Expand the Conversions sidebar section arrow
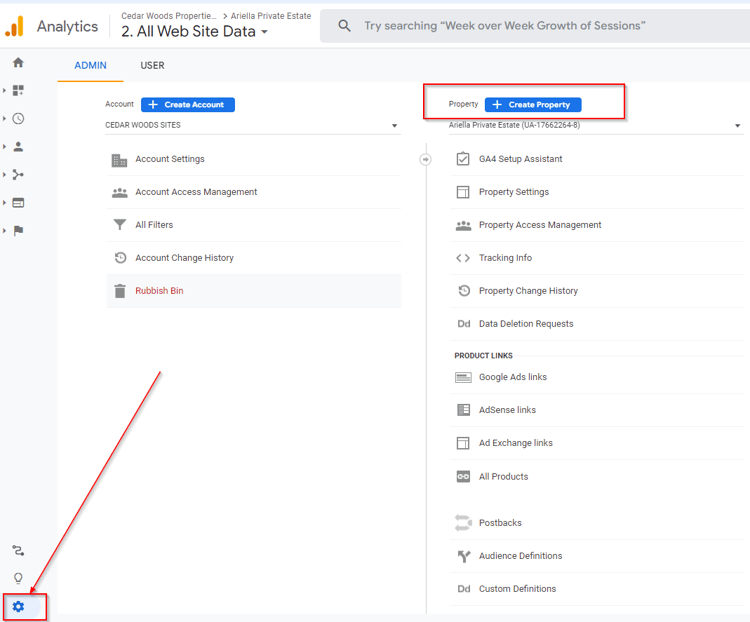This screenshot has width=750, height=622. [4, 231]
